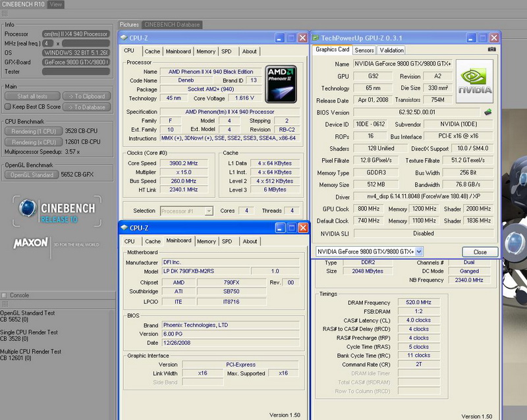
Task: Toggle the Console panel checkbox
Action: point(5,295)
